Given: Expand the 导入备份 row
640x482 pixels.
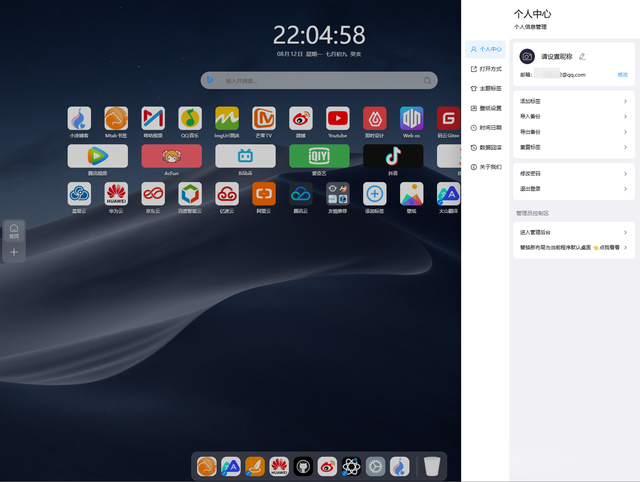Looking at the screenshot, I should [x=573, y=116].
